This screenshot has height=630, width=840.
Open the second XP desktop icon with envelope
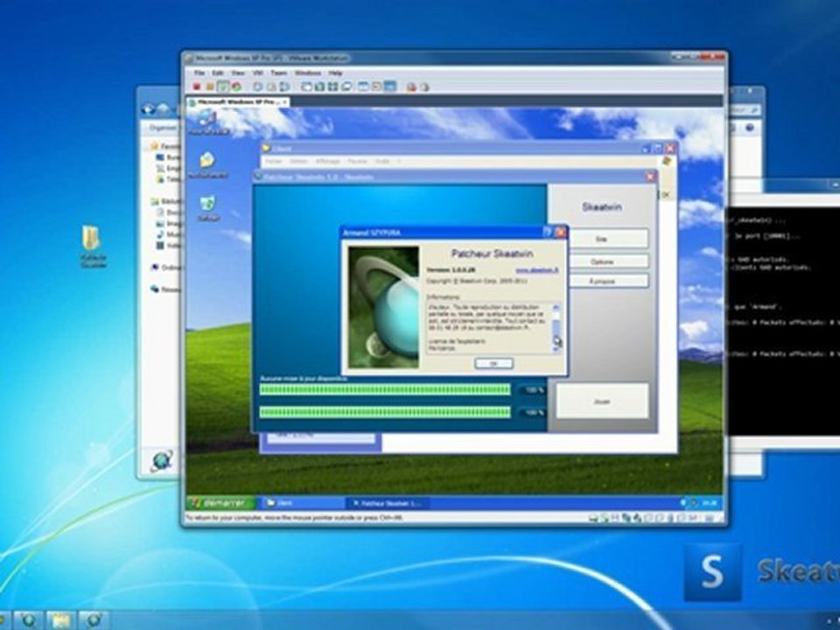208,165
